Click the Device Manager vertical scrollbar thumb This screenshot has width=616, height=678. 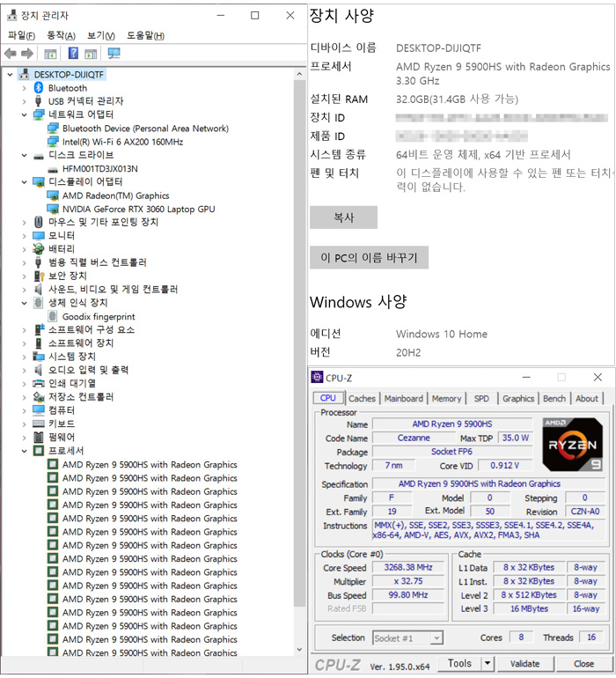pos(299,343)
